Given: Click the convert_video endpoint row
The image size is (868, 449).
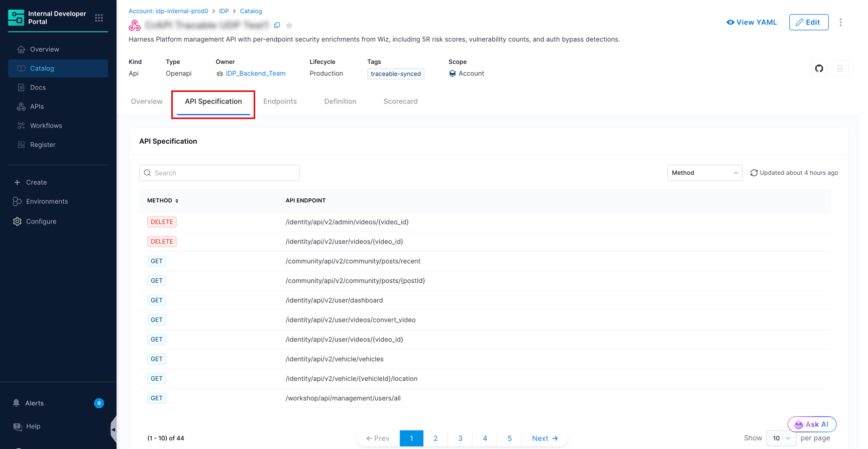Looking at the screenshot, I should coord(485,320).
